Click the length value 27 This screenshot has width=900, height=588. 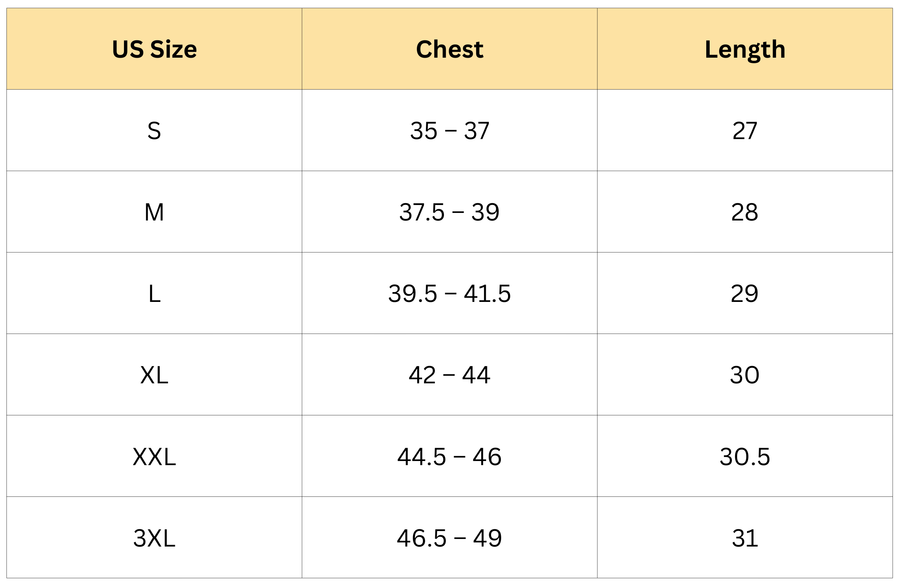coord(745,131)
